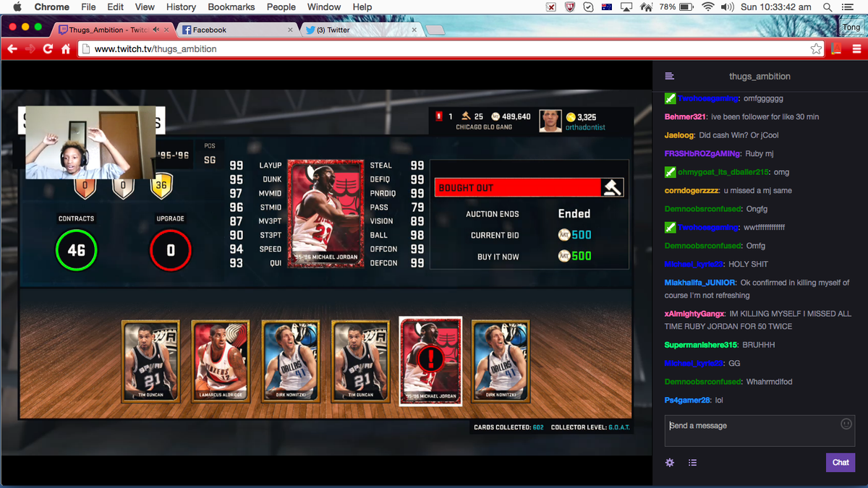Click the Chrome forward arrow

(30, 49)
